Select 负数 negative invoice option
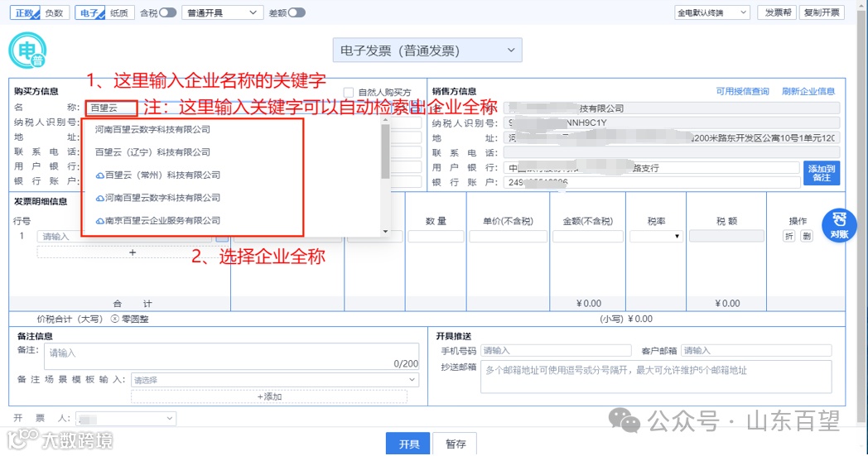 (x=55, y=12)
